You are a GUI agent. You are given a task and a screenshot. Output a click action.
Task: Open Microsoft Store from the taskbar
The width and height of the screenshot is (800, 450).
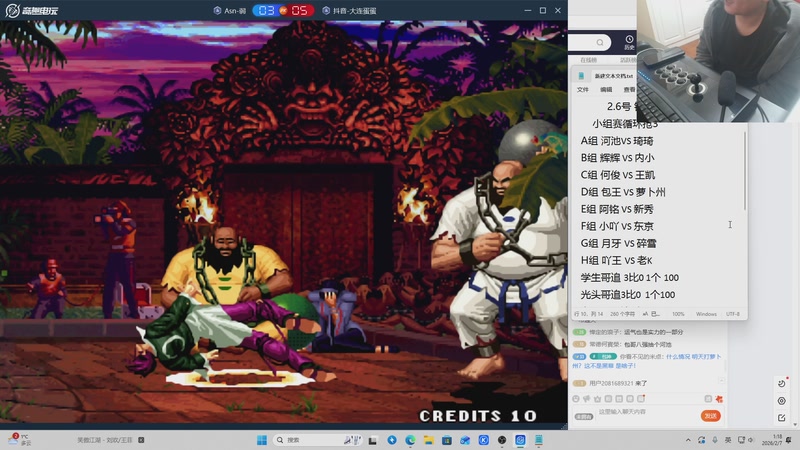coord(447,440)
